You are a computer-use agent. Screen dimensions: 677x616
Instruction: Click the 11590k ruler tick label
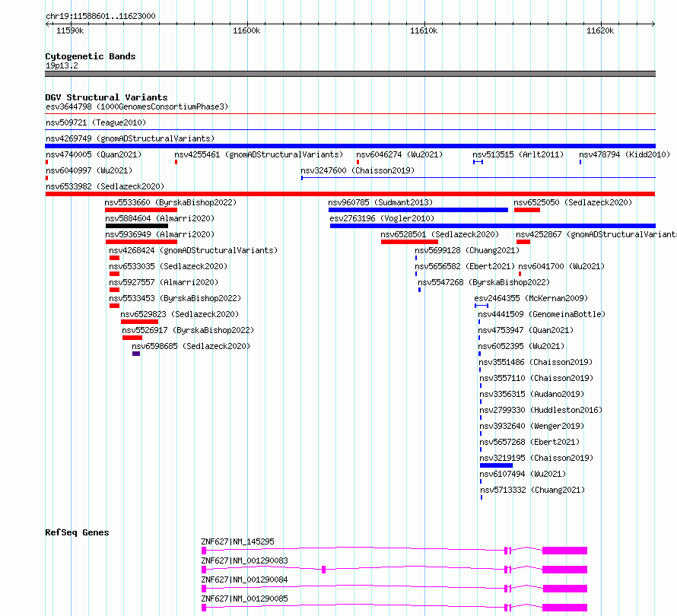coord(70,30)
